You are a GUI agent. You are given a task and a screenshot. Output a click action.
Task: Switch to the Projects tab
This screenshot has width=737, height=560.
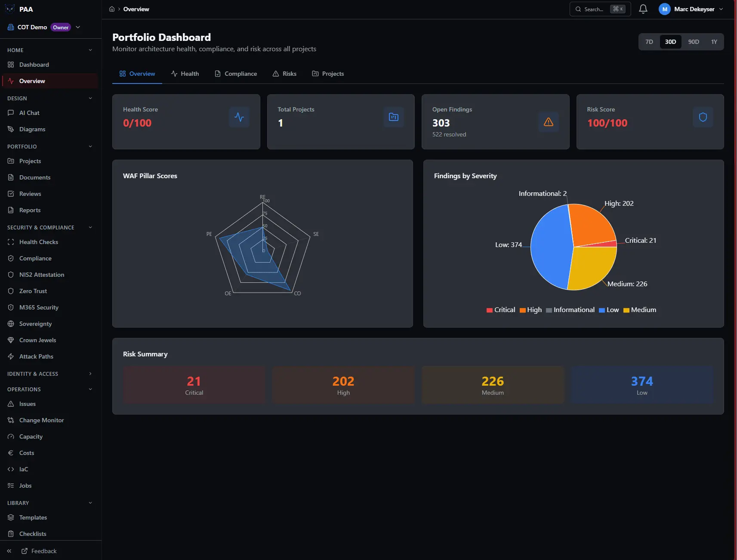(x=328, y=74)
